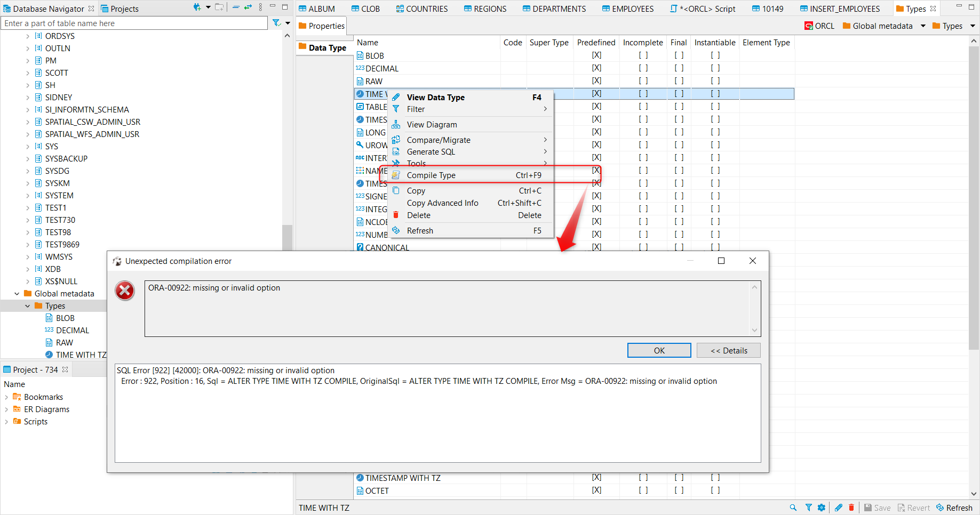
Task: Open settings gear icon in bottom toolbar
Action: (822, 508)
